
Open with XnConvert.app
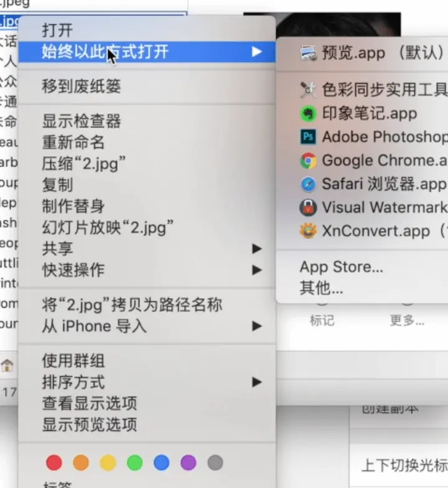[362, 231]
